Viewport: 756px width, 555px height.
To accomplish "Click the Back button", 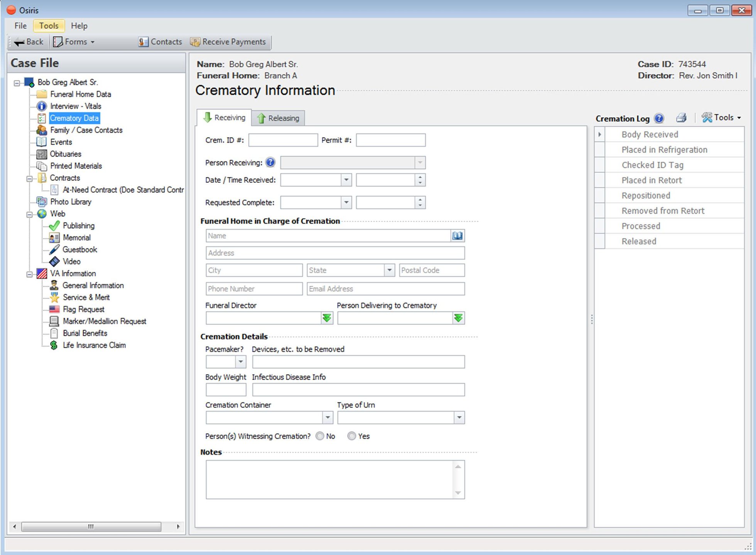I will pyautogui.click(x=29, y=42).
